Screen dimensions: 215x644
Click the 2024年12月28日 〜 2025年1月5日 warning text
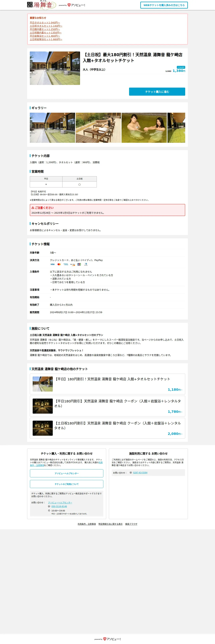[x=68, y=213]
